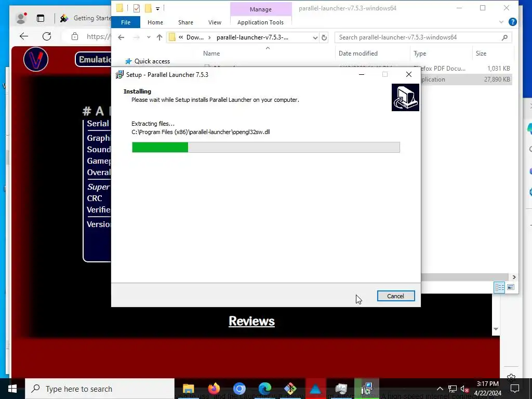Open the Application Tools ribbon tab
The width and height of the screenshot is (532, 399).
(260, 22)
